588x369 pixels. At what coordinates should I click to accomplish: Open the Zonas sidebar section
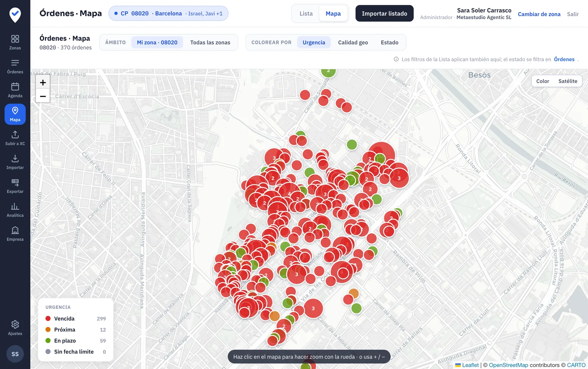tap(15, 42)
